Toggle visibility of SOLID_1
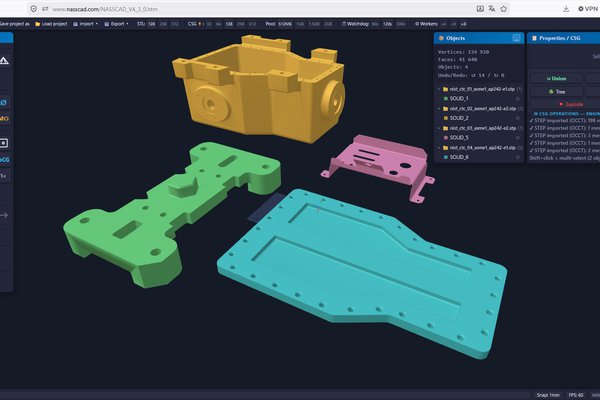This screenshot has width=600, height=400. [x=518, y=98]
